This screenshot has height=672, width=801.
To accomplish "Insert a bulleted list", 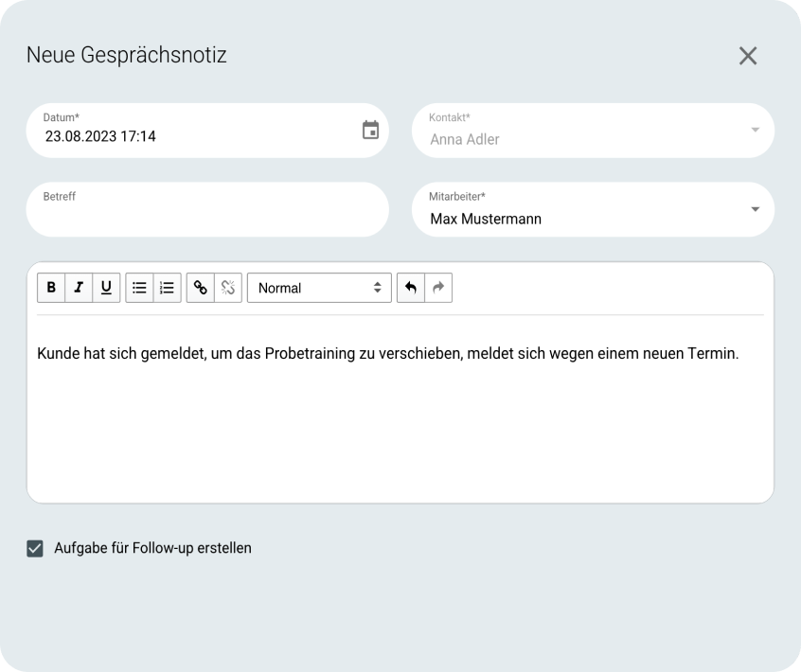I will [139, 288].
